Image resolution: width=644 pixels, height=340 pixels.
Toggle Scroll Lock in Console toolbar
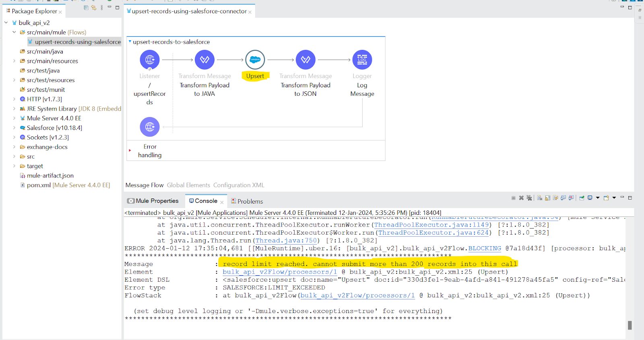pyautogui.click(x=548, y=198)
